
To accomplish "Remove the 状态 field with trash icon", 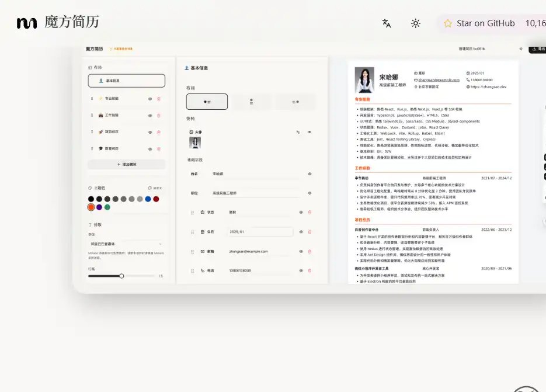I will click(309, 212).
